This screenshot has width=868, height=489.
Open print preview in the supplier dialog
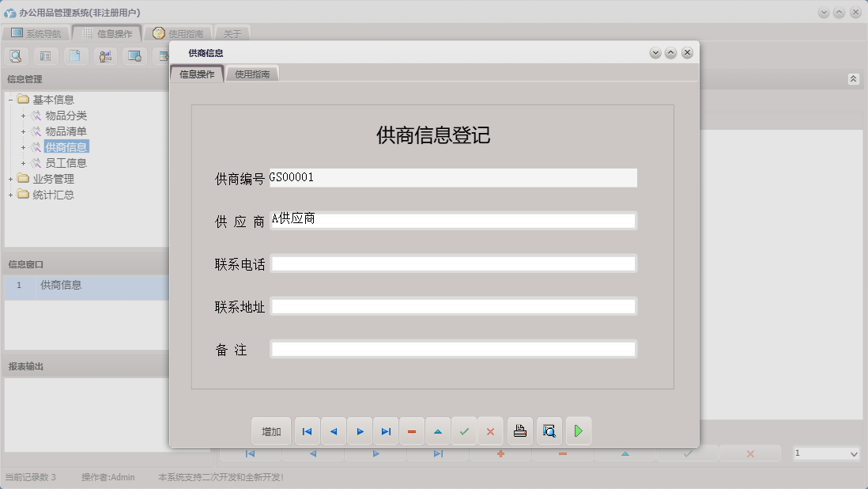click(549, 430)
